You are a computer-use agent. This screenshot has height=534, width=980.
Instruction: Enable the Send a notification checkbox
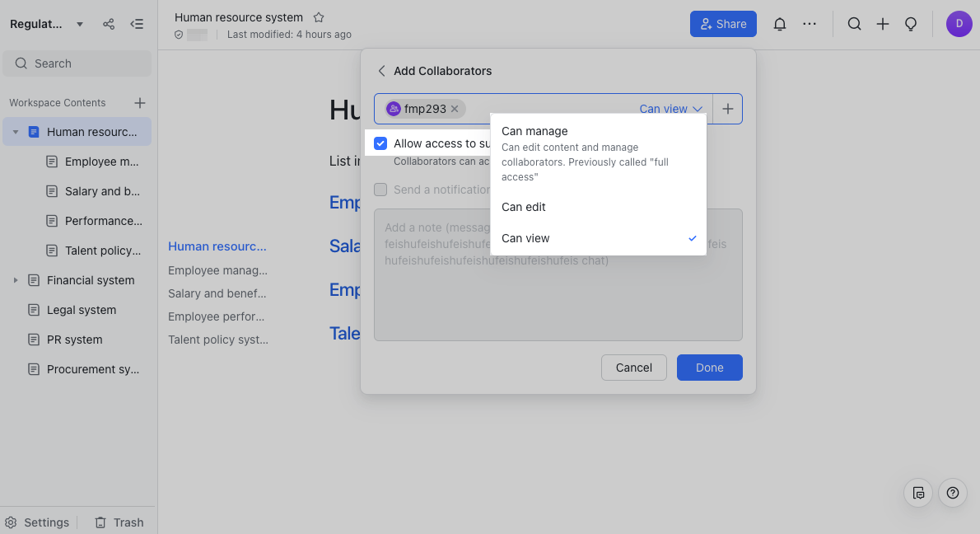[x=380, y=190]
